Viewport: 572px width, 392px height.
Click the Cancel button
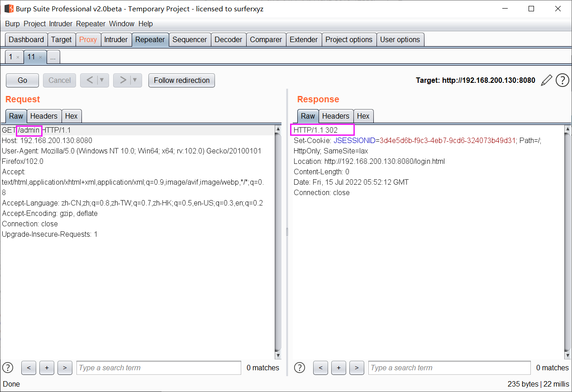(x=60, y=80)
